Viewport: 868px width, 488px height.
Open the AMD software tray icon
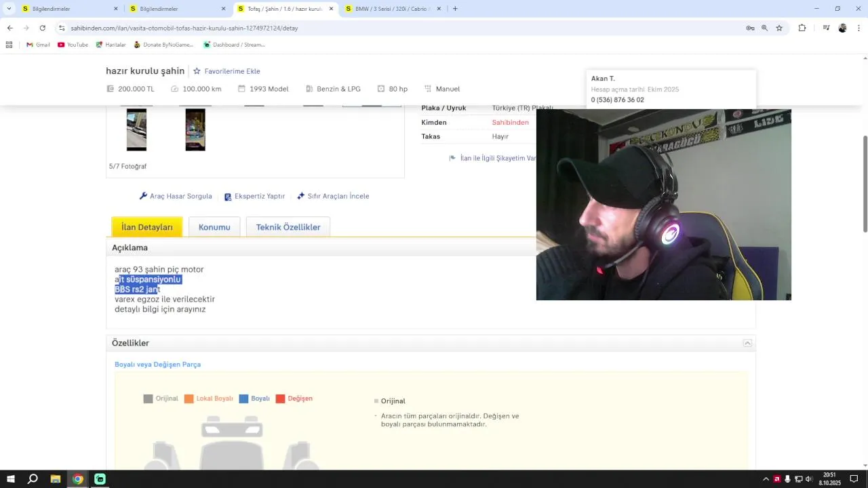pos(777,479)
